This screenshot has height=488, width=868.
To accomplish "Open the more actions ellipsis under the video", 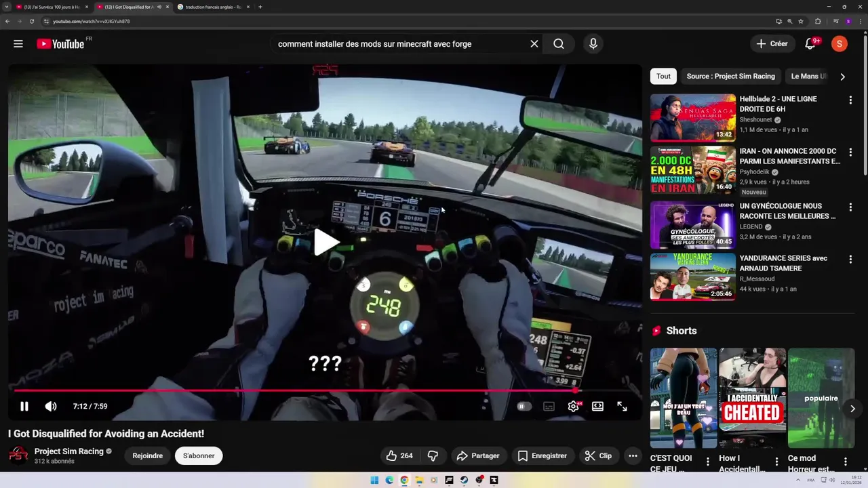I will click(633, 456).
